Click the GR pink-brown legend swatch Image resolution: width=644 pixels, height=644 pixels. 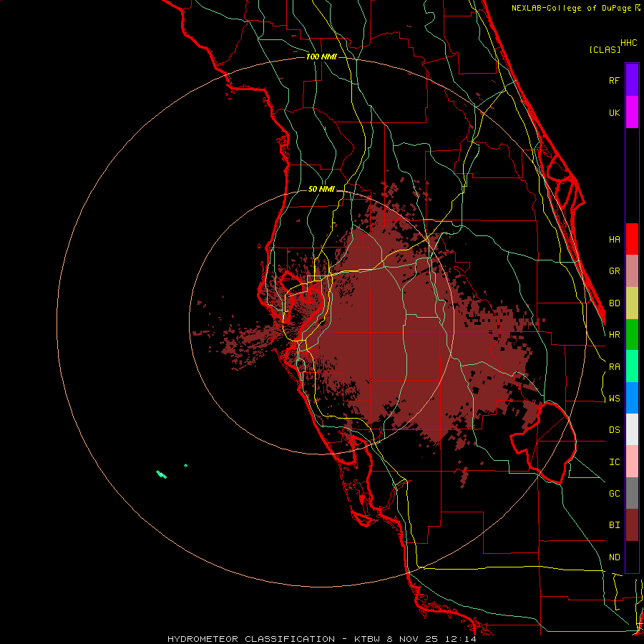tap(632, 271)
